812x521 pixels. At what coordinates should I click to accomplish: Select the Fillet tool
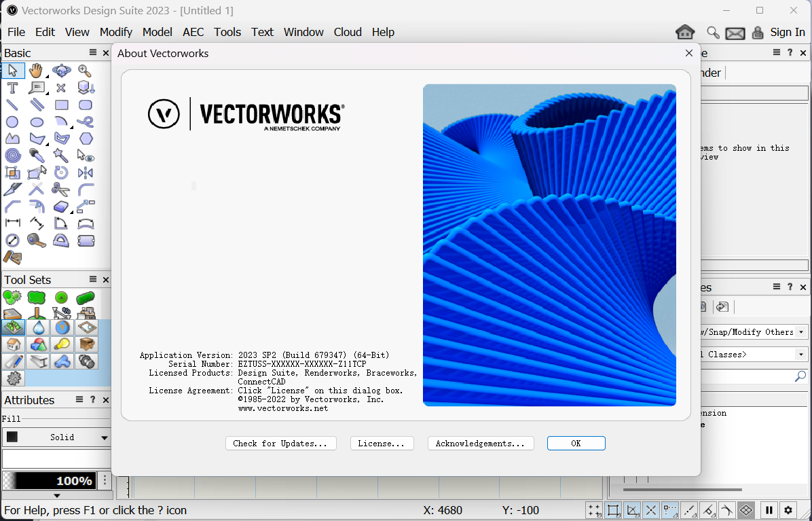[x=85, y=189]
